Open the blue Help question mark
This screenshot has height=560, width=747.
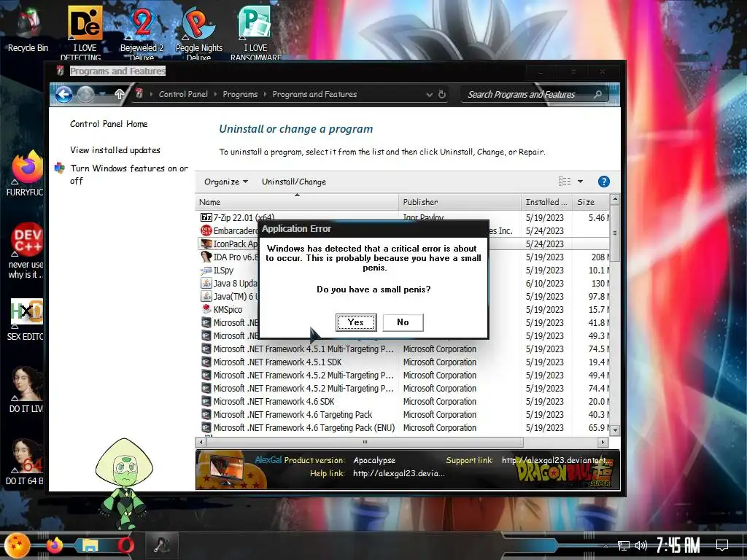click(x=603, y=182)
